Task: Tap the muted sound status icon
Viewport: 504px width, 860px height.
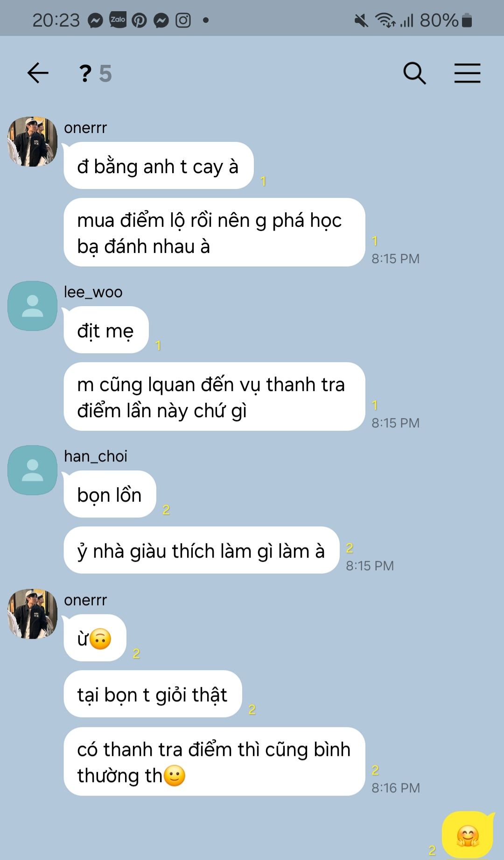Action: (x=361, y=21)
